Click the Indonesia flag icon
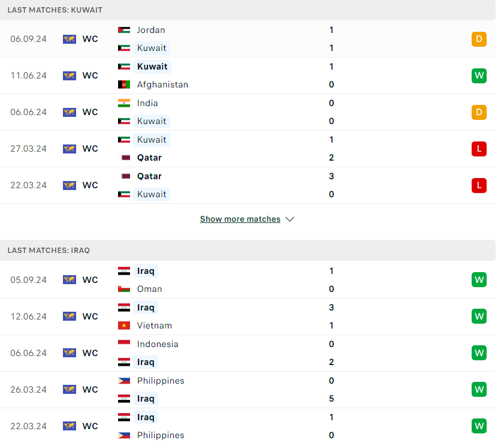The height and width of the screenshot is (443, 504). pos(124,344)
